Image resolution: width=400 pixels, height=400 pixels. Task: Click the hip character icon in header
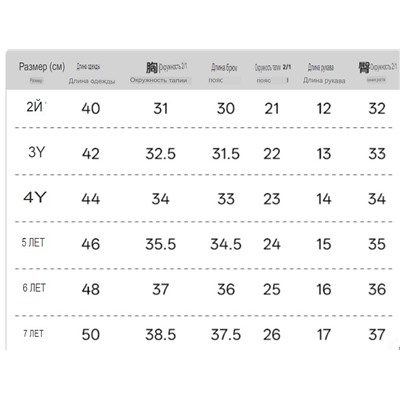[x=364, y=68]
